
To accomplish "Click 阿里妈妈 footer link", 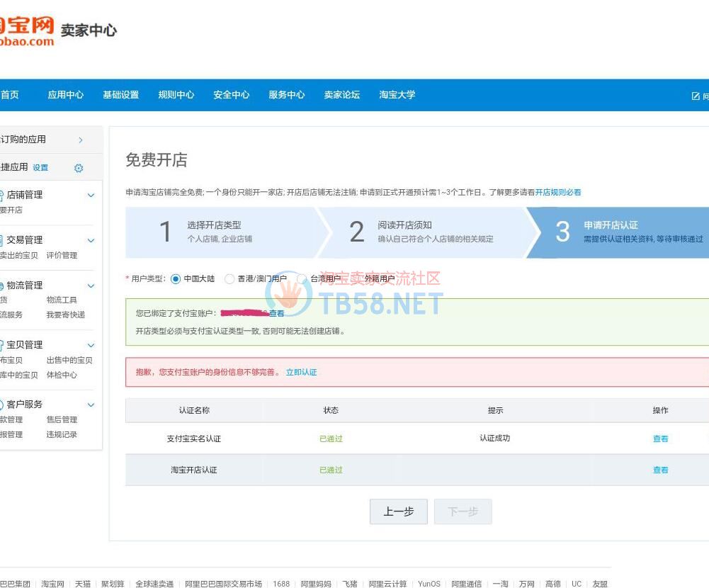I will [x=316, y=584].
